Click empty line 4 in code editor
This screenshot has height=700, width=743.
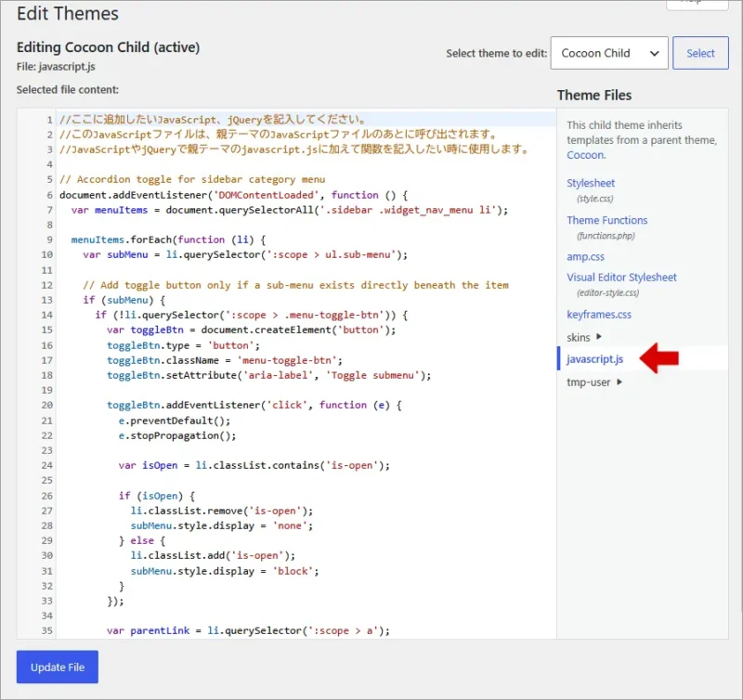click(x=306, y=164)
